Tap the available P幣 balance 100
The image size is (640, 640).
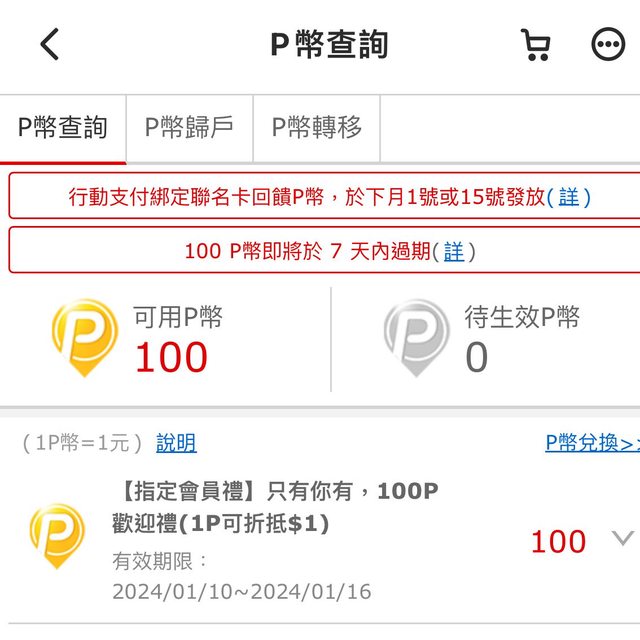tap(171, 357)
